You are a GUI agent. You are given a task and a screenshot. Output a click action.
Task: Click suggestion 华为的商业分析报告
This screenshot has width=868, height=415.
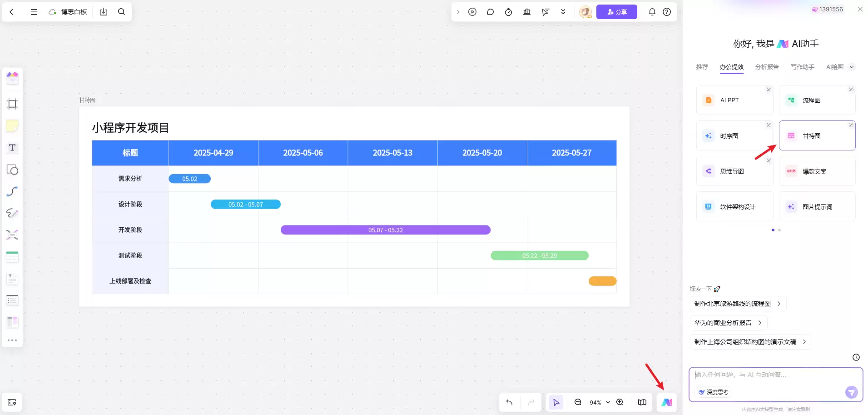(728, 323)
